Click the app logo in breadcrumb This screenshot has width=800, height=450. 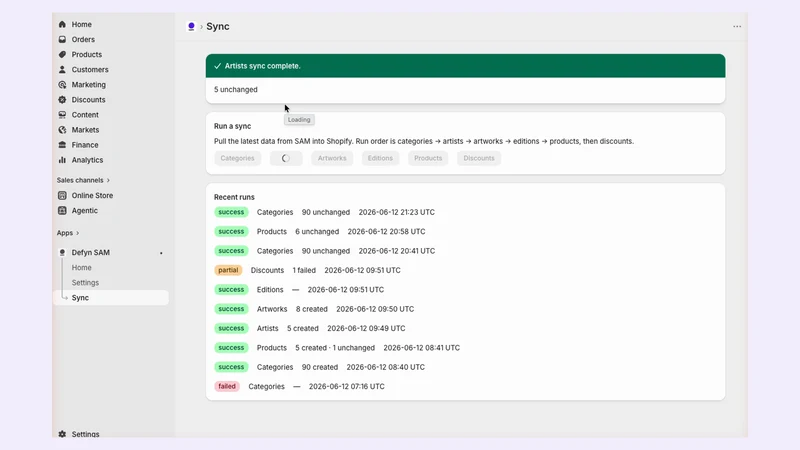(x=191, y=27)
